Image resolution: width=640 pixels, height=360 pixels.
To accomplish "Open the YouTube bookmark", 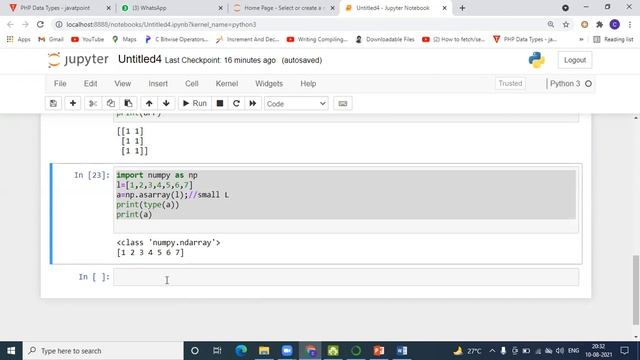I will [x=87, y=39].
